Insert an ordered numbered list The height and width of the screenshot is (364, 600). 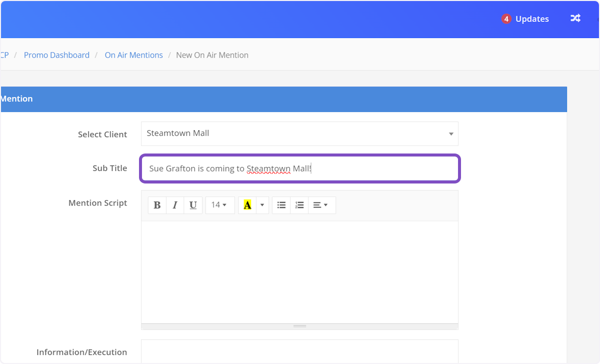pos(299,205)
